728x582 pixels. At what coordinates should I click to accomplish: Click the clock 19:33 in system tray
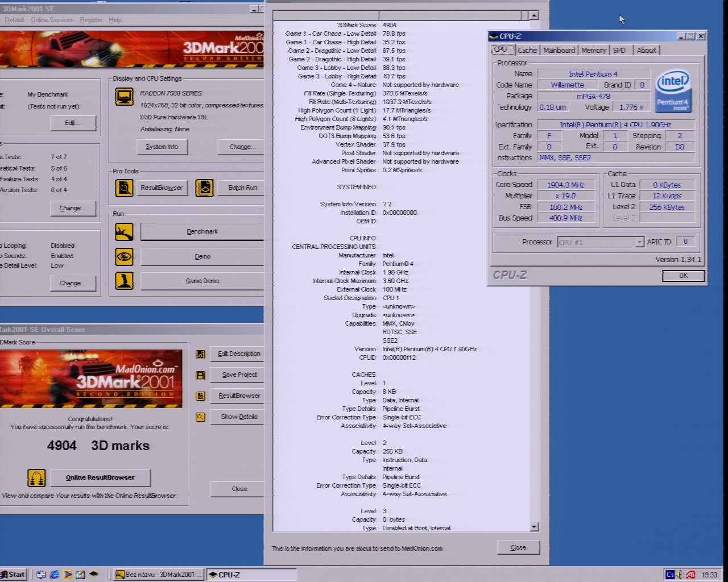(x=709, y=575)
